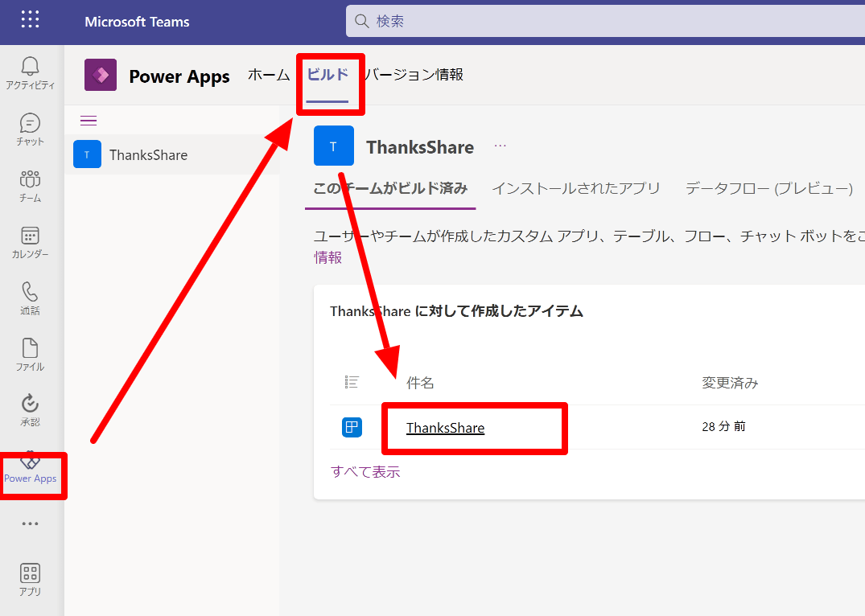Collapse the team list via hamburger menu

pyautogui.click(x=89, y=121)
